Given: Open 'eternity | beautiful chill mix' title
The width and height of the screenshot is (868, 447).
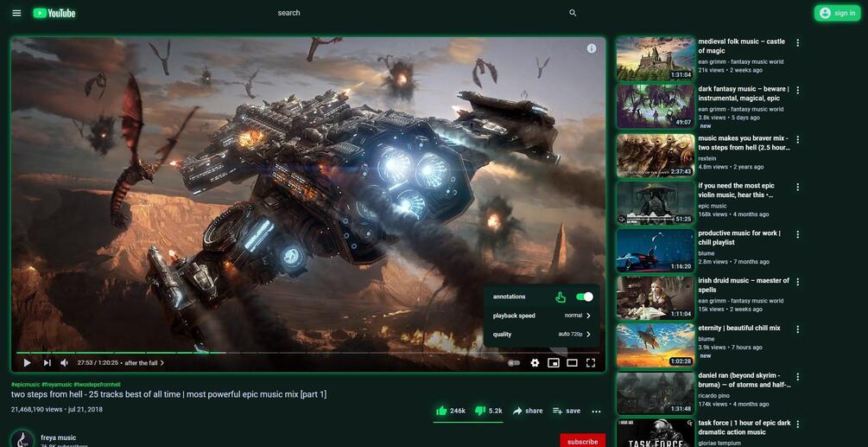Looking at the screenshot, I should [x=739, y=328].
